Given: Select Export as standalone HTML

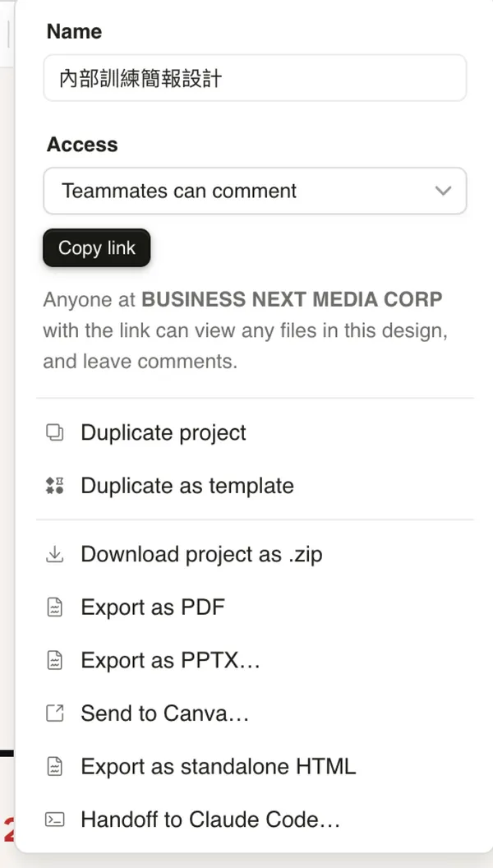Looking at the screenshot, I should [219, 767].
